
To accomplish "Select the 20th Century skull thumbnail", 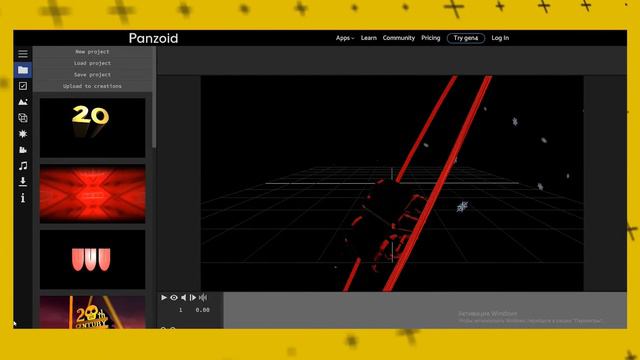I will point(93,312).
